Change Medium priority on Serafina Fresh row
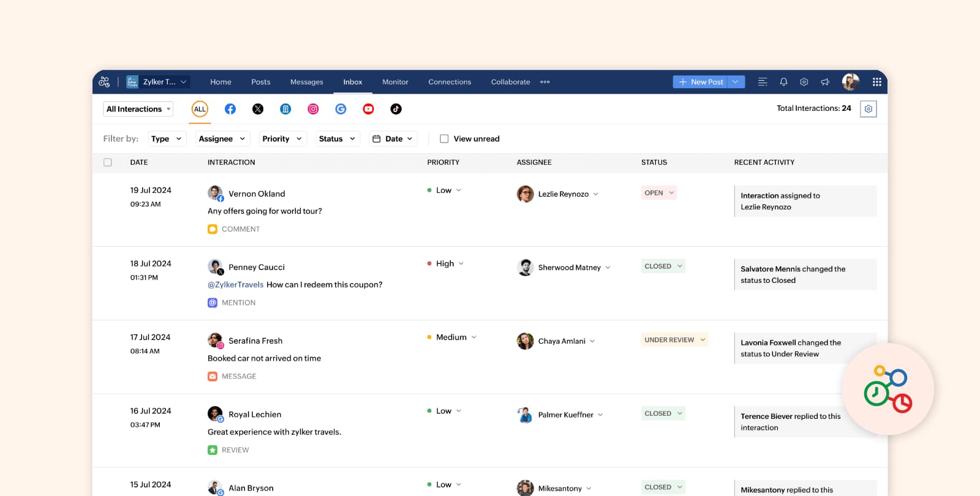980x496 pixels. [452, 337]
